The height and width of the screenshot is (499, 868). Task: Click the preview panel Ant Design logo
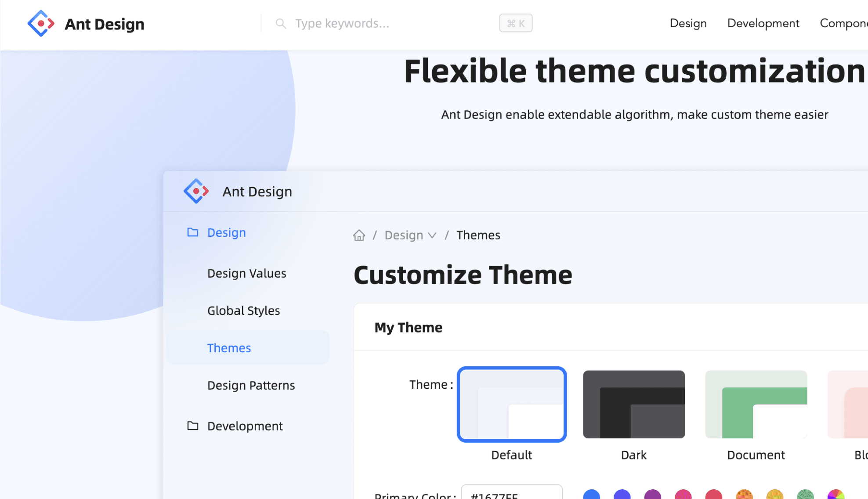(x=196, y=192)
